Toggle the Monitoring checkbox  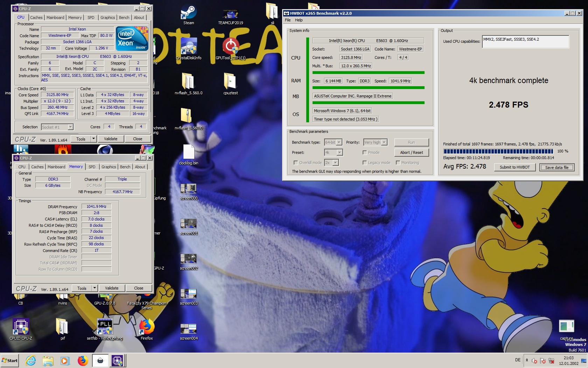coord(398,163)
